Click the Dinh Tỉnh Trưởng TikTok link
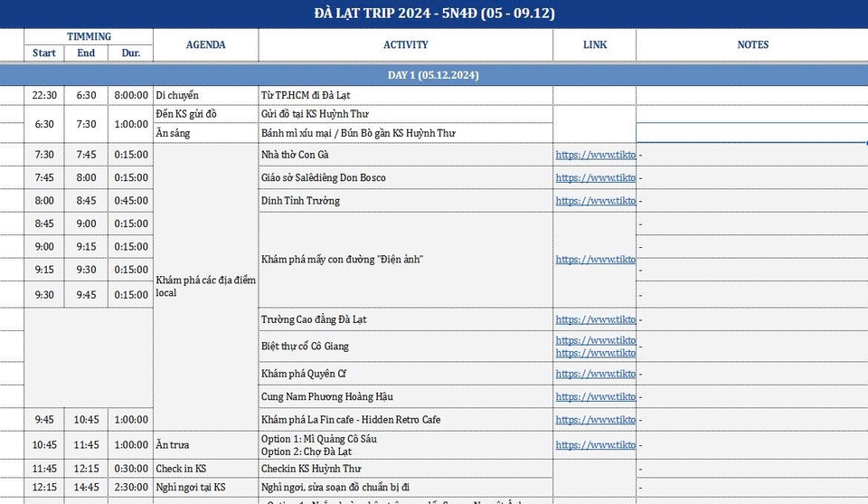868x504 pixels. pos(595,201)
